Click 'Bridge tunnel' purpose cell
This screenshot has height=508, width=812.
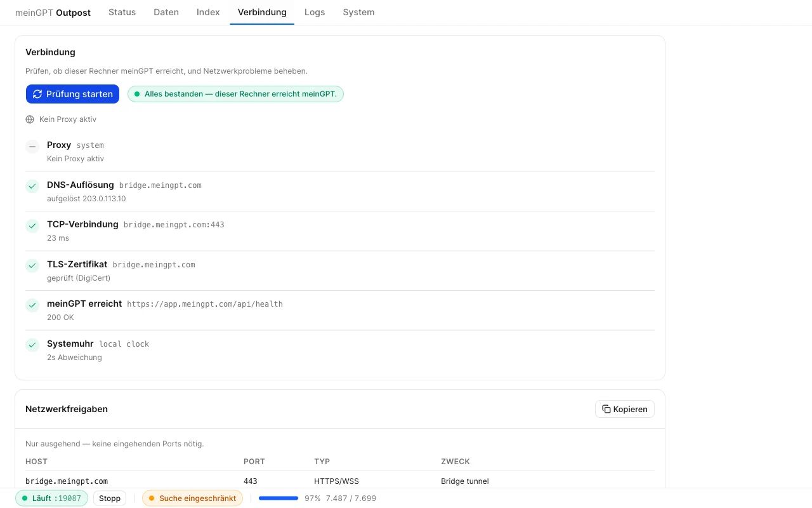coord(465,481)
